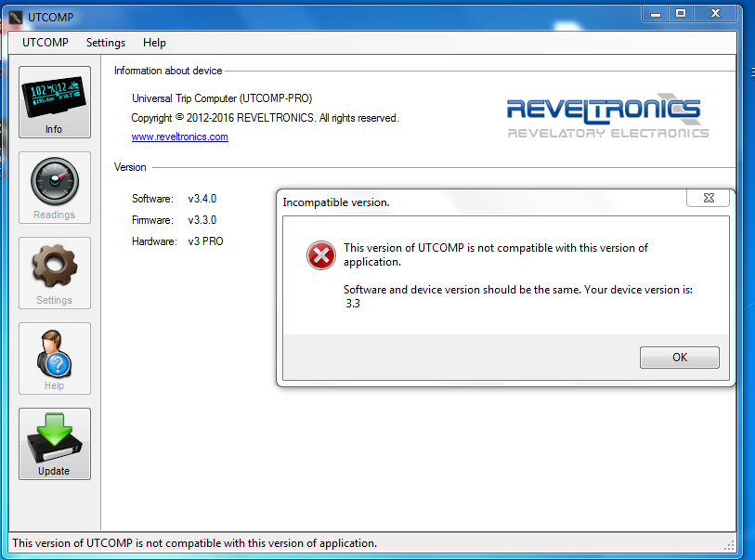755x560 pixels.
Task: Maximize the UTCOMP window
Action: point(681,14)
